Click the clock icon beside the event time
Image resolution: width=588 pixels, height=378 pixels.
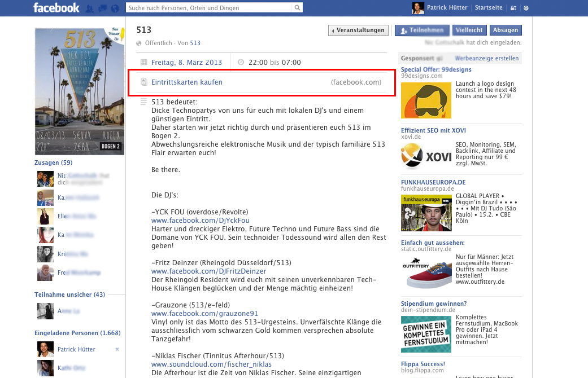pos(242,61)
